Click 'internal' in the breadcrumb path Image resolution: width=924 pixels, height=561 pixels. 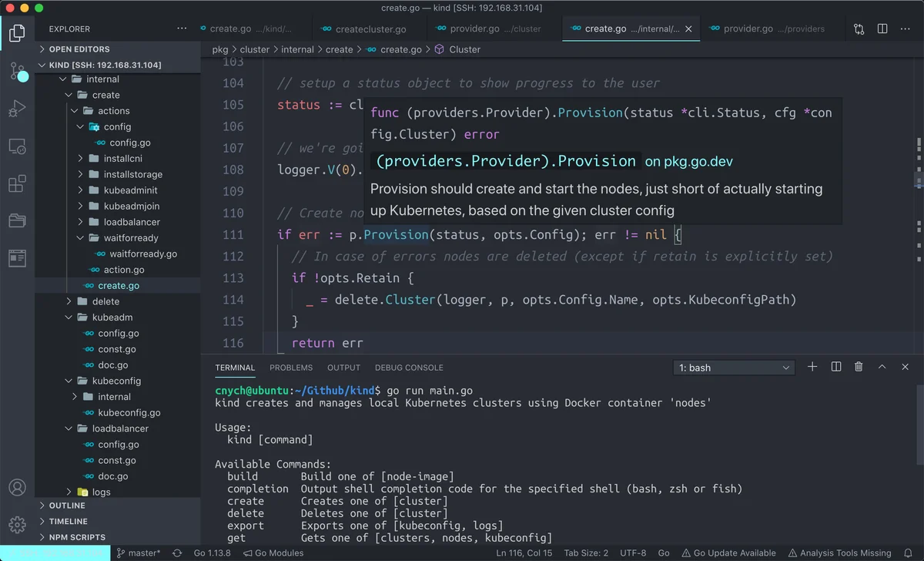pos(297,49)
